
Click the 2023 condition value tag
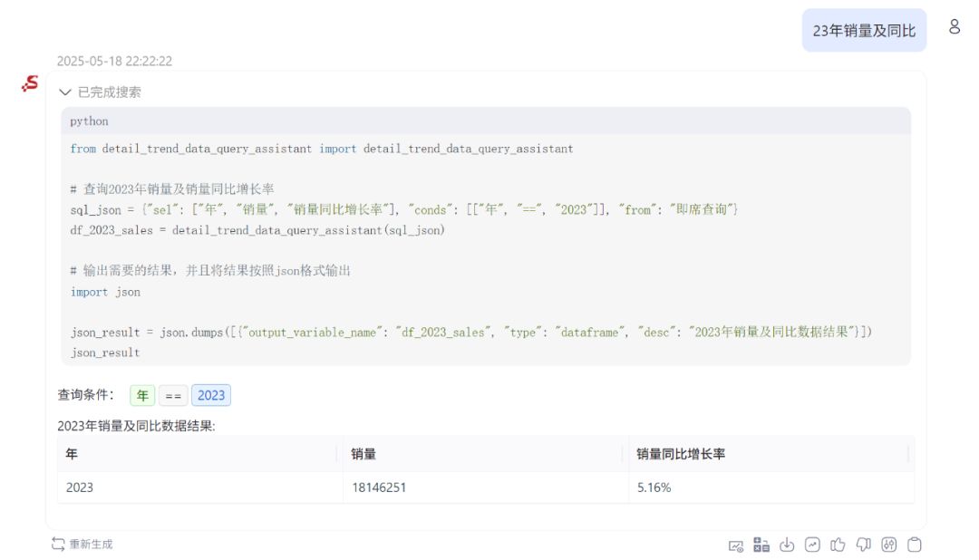coord(211,395)
